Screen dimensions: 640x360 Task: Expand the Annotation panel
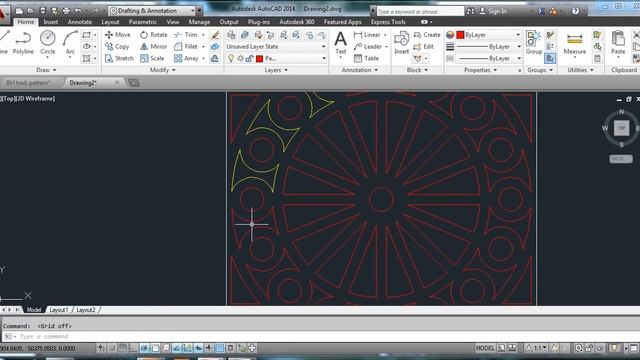[360, 70]
